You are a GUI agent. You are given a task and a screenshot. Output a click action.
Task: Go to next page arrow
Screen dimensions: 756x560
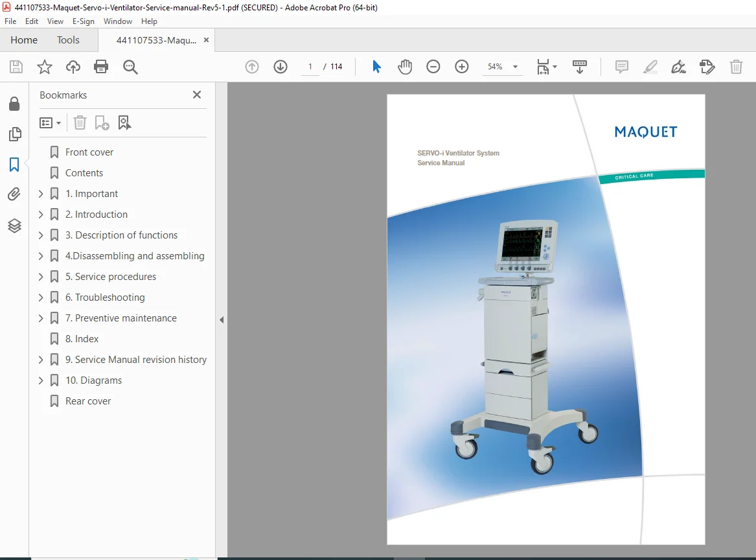click(280, 67)
